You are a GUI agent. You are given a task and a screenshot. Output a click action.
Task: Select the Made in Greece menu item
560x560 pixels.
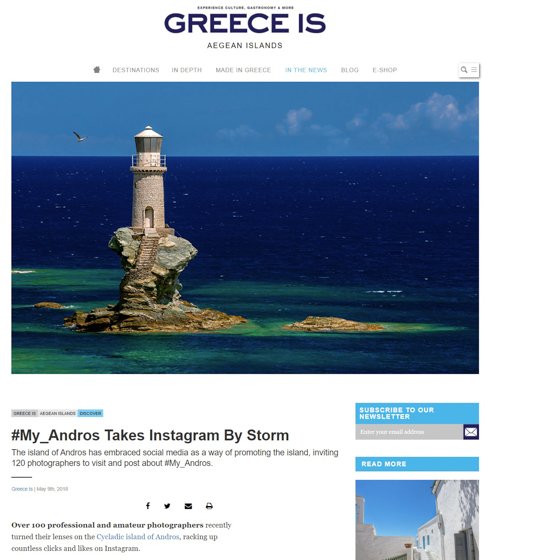click(243, 70)
